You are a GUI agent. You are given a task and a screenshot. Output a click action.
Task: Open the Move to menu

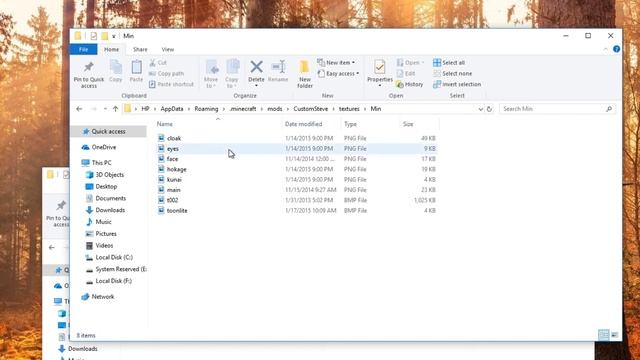point(211,74)
